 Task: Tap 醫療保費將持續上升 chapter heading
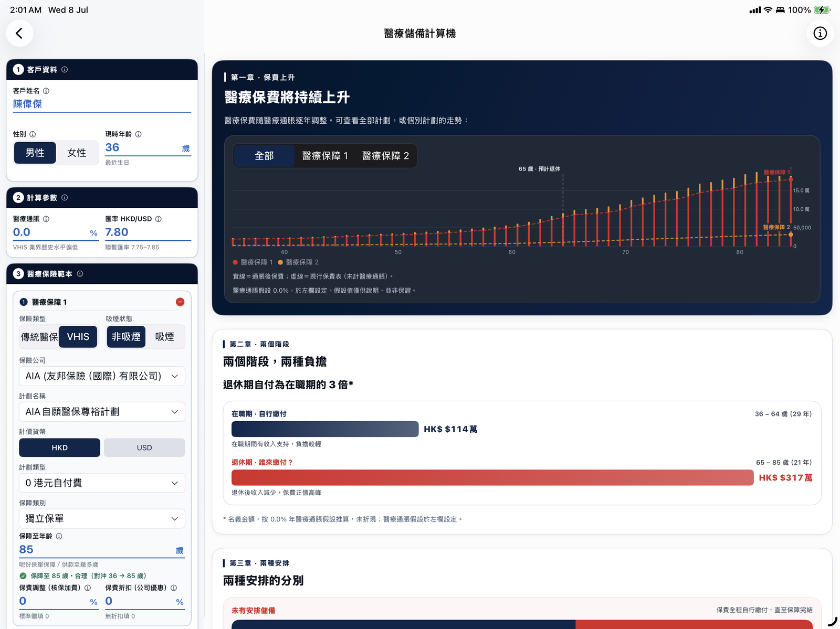click(x=287, y=98)
